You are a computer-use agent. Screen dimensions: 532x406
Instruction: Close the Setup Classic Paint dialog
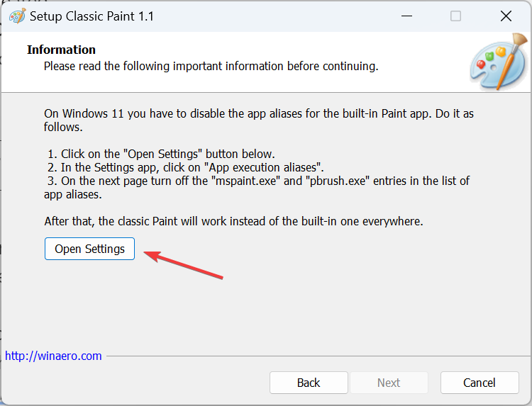point(505,16)
